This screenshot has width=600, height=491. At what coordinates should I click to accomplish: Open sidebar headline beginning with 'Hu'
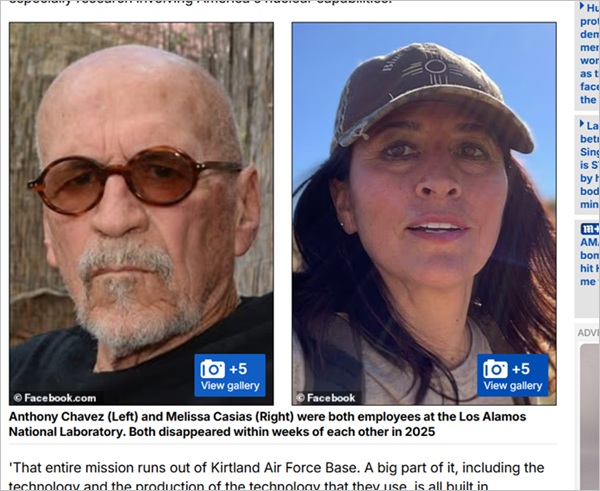[x=590, y=54]
